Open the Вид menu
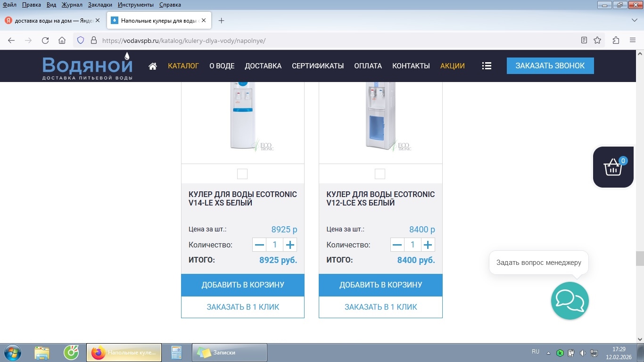The image size is (644, 362). click(x=51, y=5)
